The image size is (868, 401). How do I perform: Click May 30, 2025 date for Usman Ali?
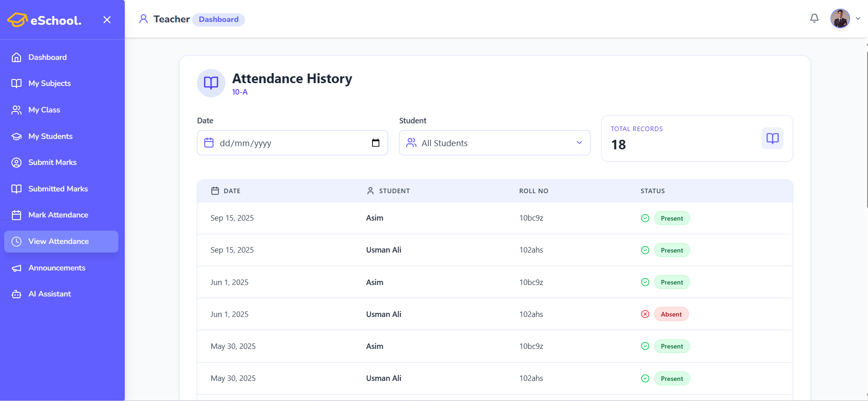point(233,378)
